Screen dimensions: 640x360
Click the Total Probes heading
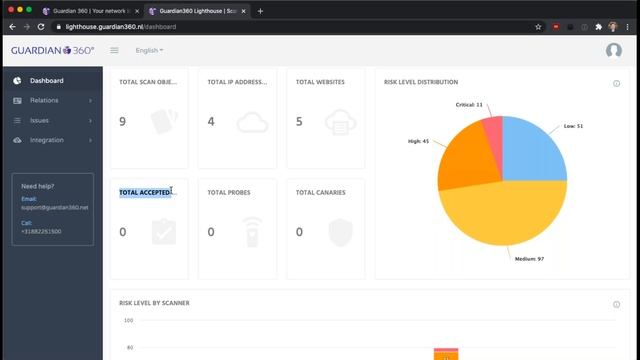click(229, 192)
